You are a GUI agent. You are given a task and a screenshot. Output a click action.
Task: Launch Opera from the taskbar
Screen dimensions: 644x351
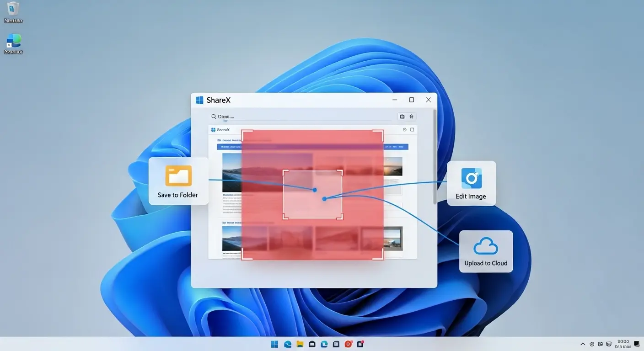pyautogui.click(x=348, y=344)
